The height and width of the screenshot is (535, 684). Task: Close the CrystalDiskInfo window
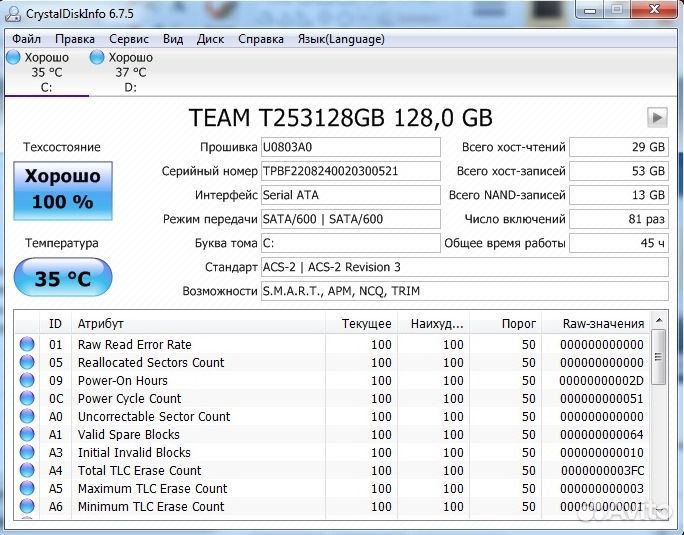pos(654,10)
